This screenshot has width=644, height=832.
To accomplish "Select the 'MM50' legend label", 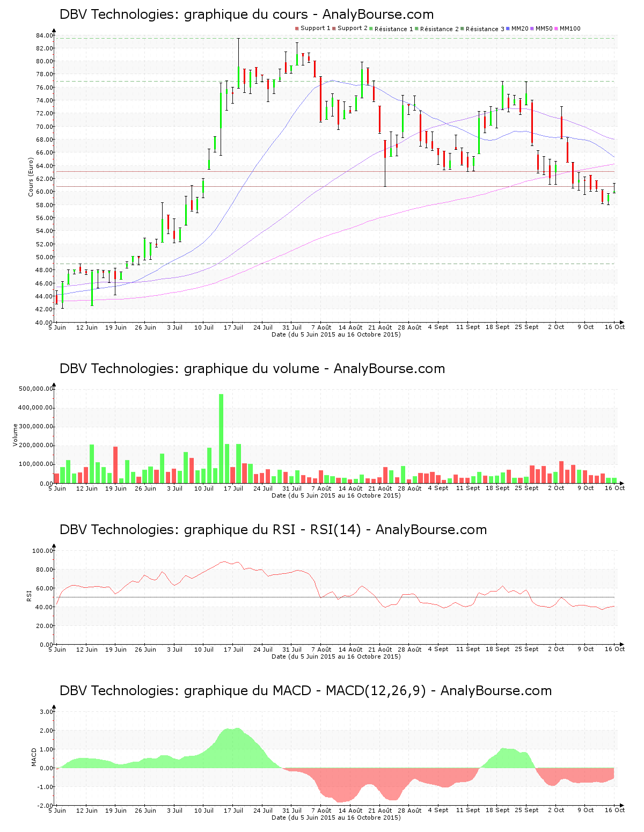I will pyautogui.click(x=544, y=29).
